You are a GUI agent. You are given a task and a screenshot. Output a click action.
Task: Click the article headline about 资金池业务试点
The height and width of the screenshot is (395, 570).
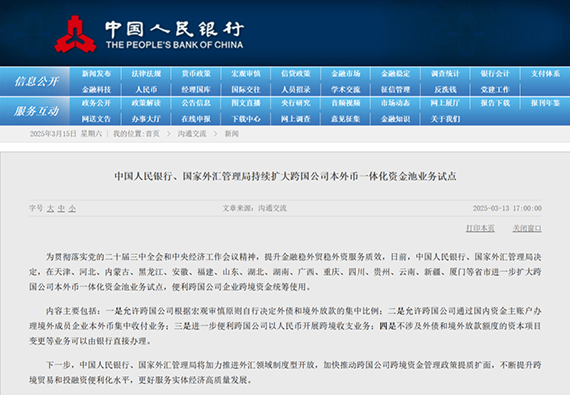(x=285, y=176)
